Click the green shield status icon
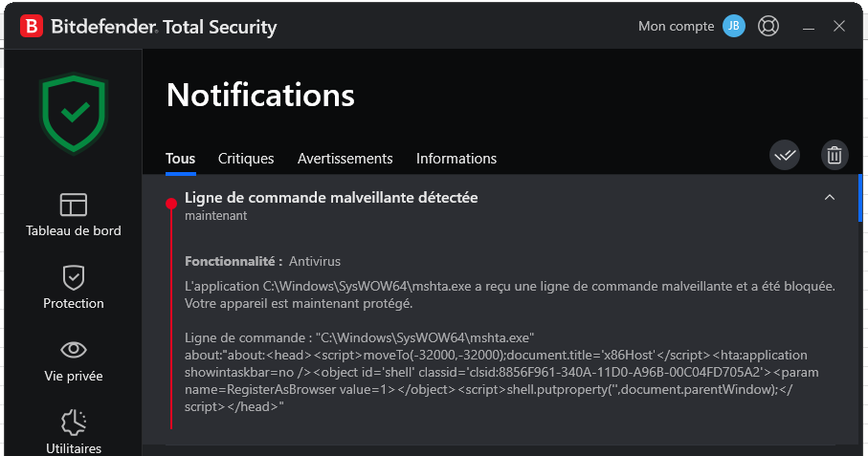 point(74,114)
